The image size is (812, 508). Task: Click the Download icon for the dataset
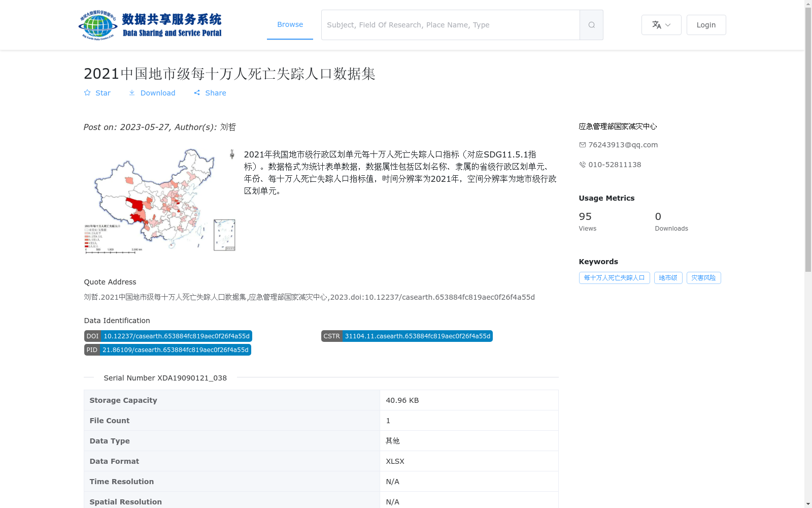click(x=132, y=92)
